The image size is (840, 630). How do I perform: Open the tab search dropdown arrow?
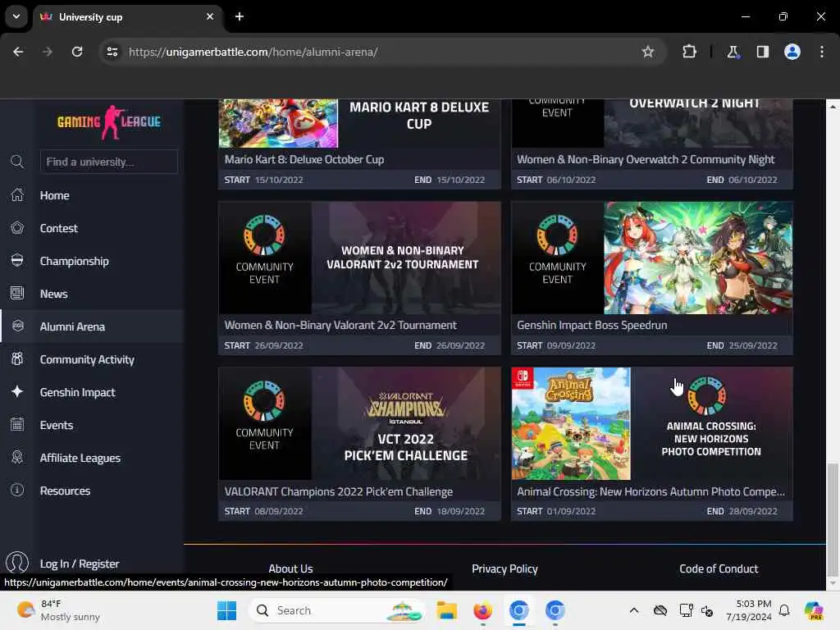[x=16, y=16]
